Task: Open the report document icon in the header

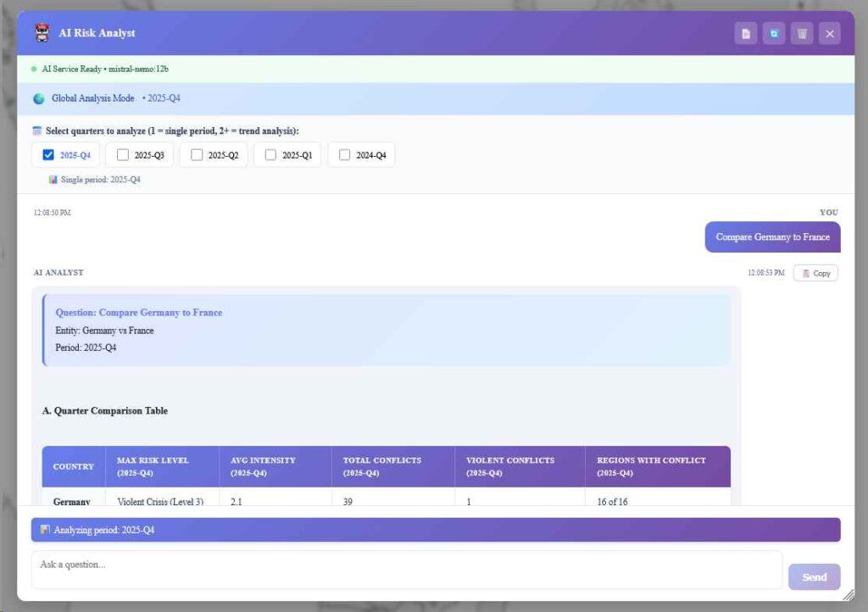Action: [746, 33]
